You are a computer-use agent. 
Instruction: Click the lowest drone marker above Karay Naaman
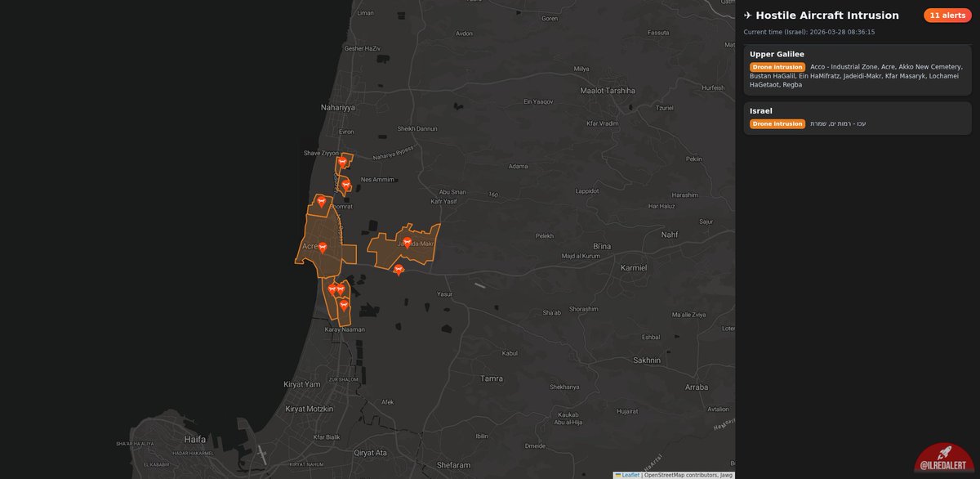click(x=344, y=306)
